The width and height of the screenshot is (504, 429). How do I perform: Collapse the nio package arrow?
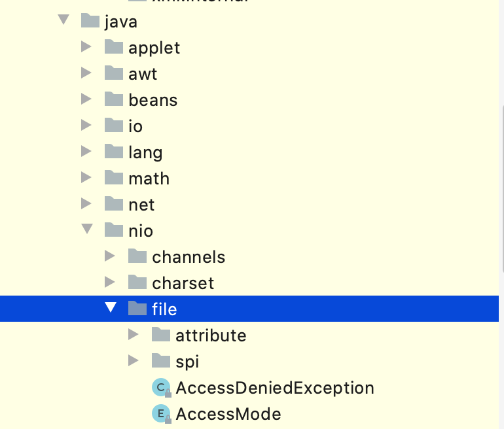pyautogui.click(x=86, y=230)
